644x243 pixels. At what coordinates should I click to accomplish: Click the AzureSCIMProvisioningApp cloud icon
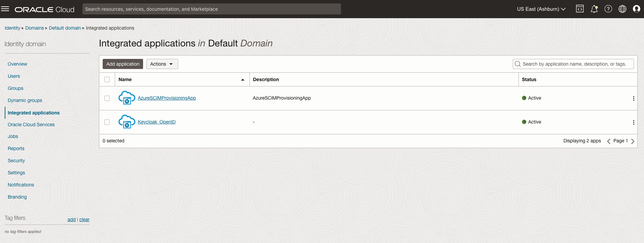click(127, 98)
